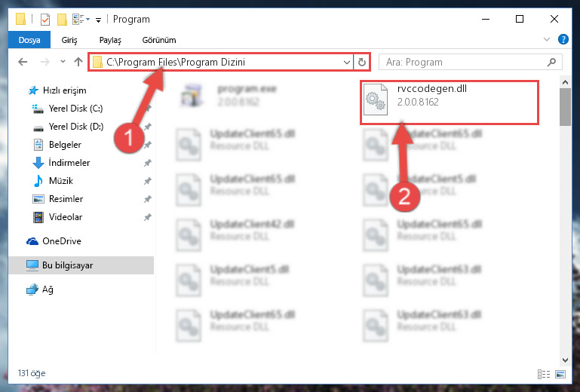Switch to large icons view layout
Screen dimensions: 580x392
560,374
